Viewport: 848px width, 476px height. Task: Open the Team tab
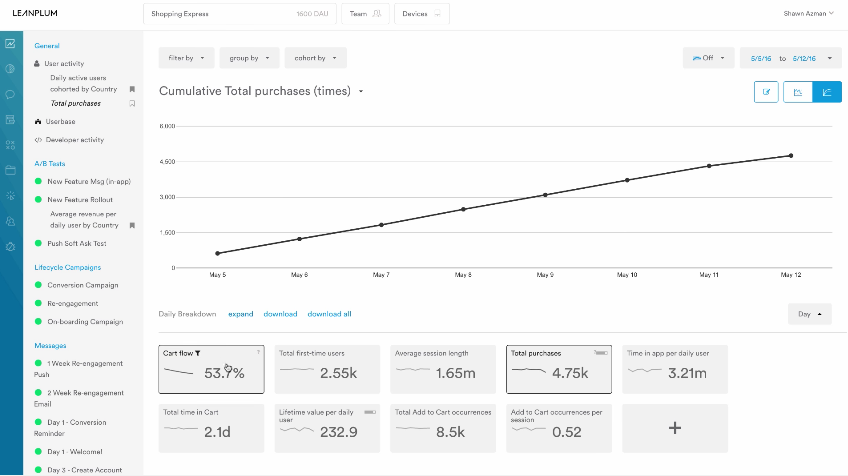[x=365, y=14]
